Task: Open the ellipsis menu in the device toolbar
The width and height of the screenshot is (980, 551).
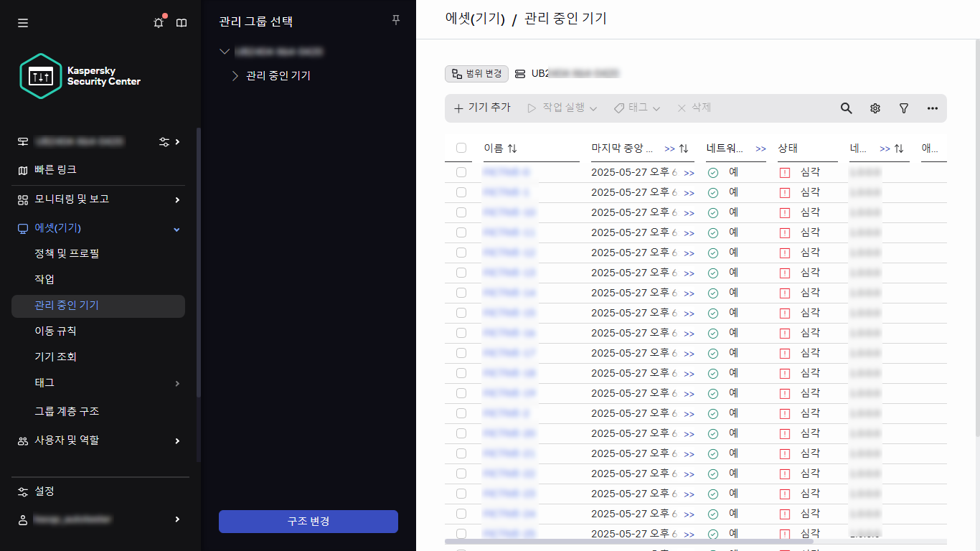Action: click(x=932, y=108)
